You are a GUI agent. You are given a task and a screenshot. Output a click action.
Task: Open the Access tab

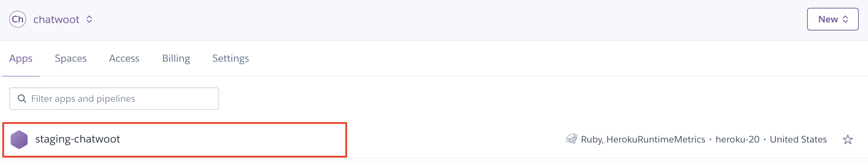[x=124, y=58]
